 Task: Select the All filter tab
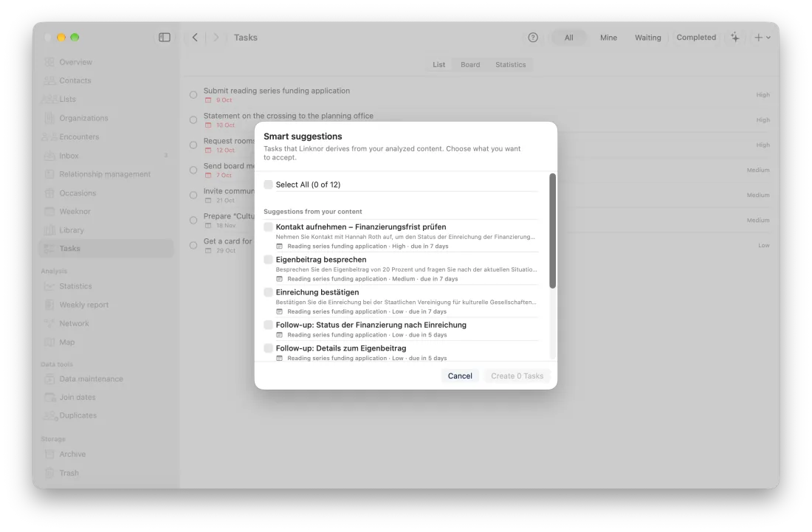(568, 37)
